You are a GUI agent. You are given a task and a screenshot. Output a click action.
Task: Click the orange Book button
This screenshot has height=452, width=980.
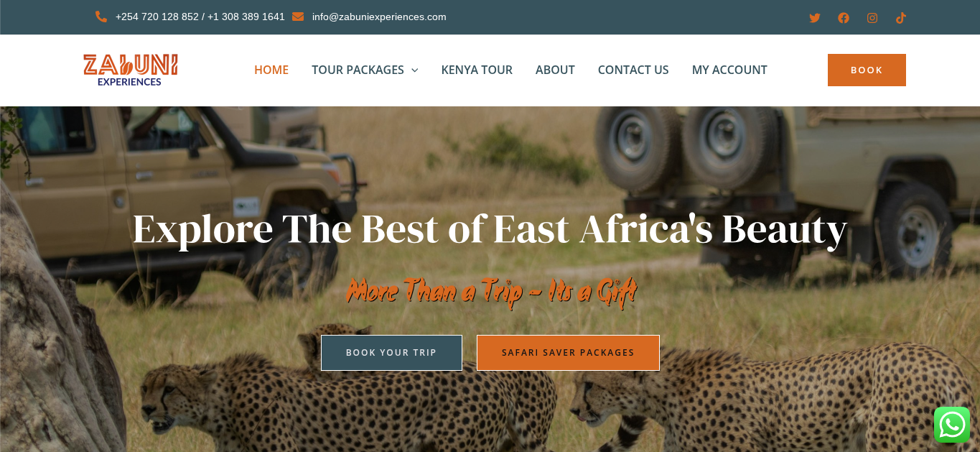[867, 70]
